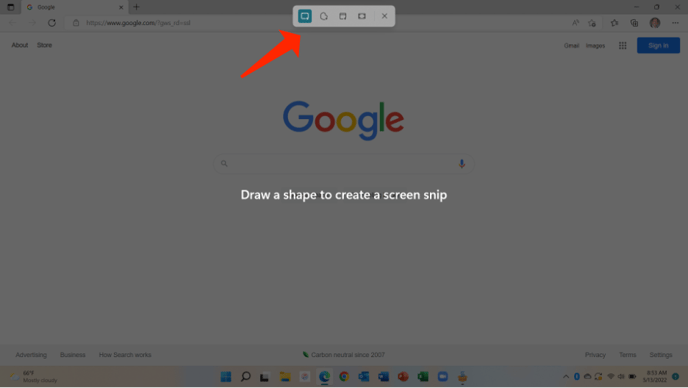Open Business footer link

[x=73, y=355]
